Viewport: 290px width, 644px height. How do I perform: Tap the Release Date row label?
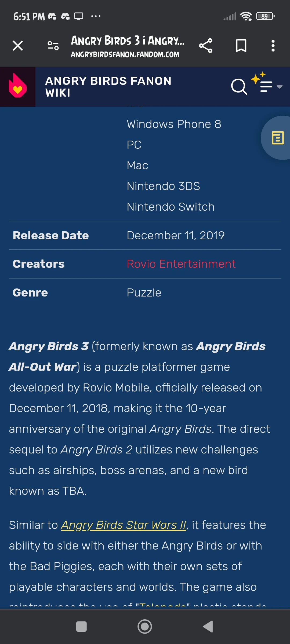[x=51, y=236]
